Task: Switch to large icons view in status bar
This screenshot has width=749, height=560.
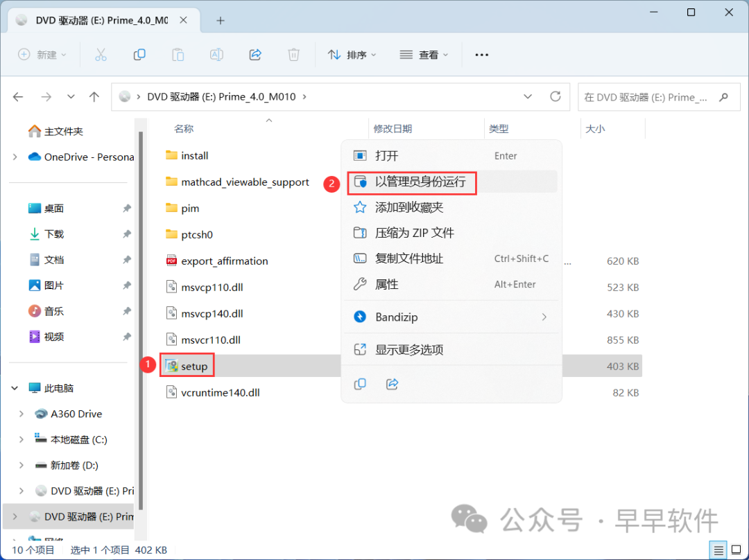Action: coord(736,550)
